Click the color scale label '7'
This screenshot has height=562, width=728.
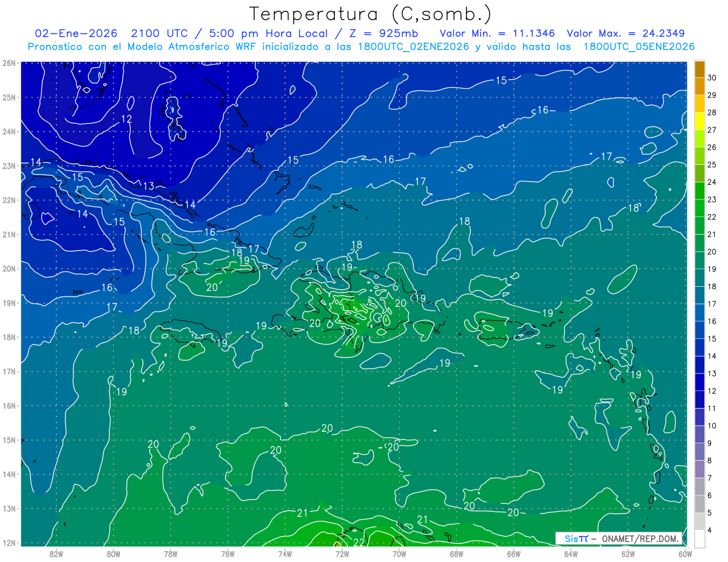[x=710, y=478]
